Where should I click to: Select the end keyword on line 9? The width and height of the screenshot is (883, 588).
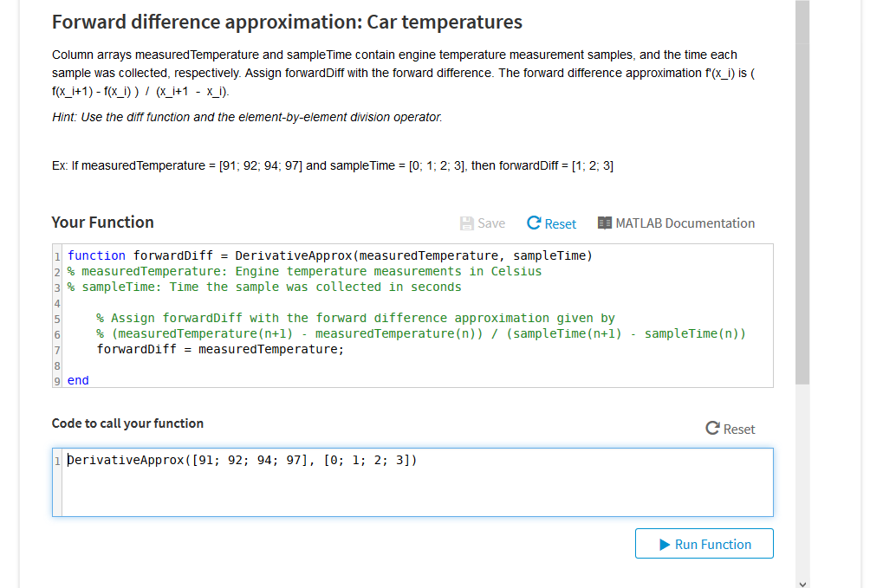pyautogui.click(x=77, y=380)
